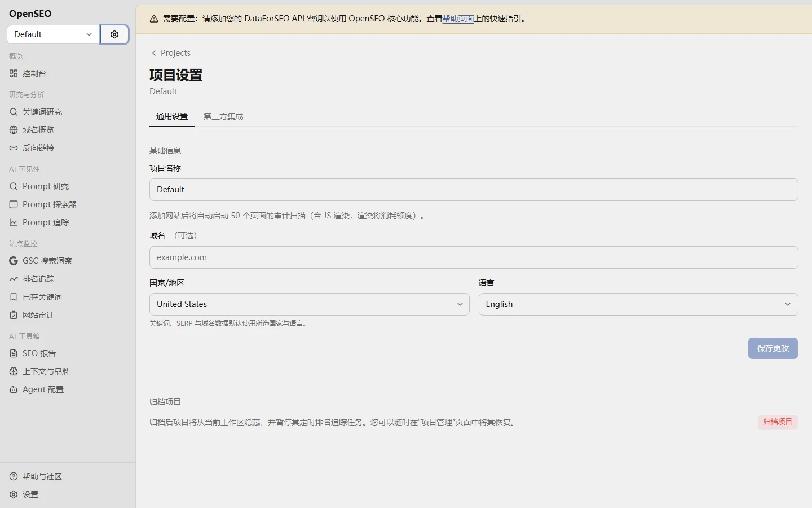Click the red 归档项目 button

tap(778, 422)
